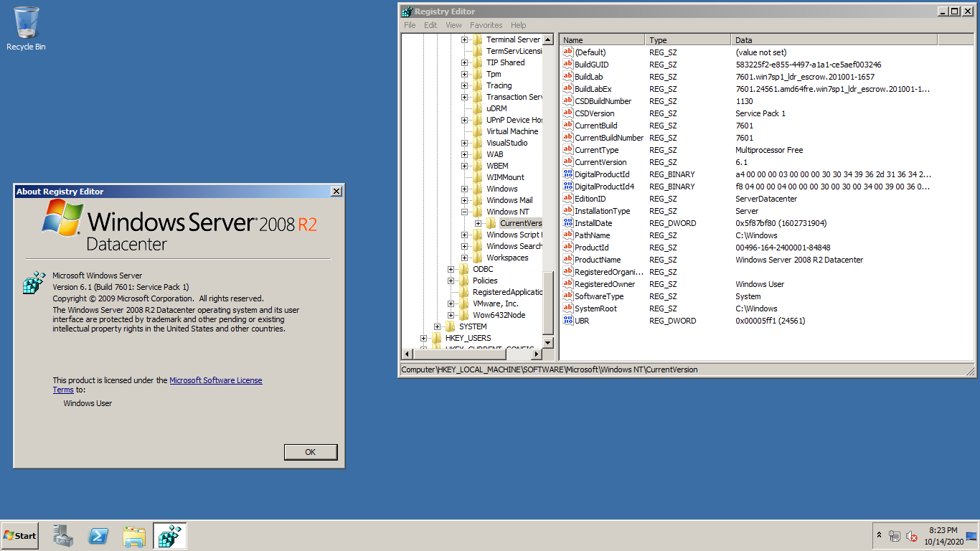This screenshot has width=980, height=551.
Task: Sort by the Type column header
Action: click(688, 40)
